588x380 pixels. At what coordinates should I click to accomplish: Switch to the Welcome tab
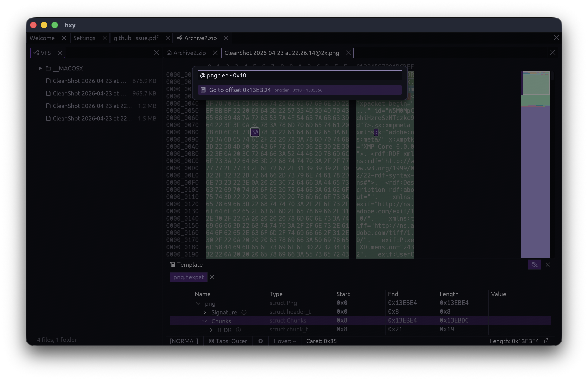pos(42,38)
